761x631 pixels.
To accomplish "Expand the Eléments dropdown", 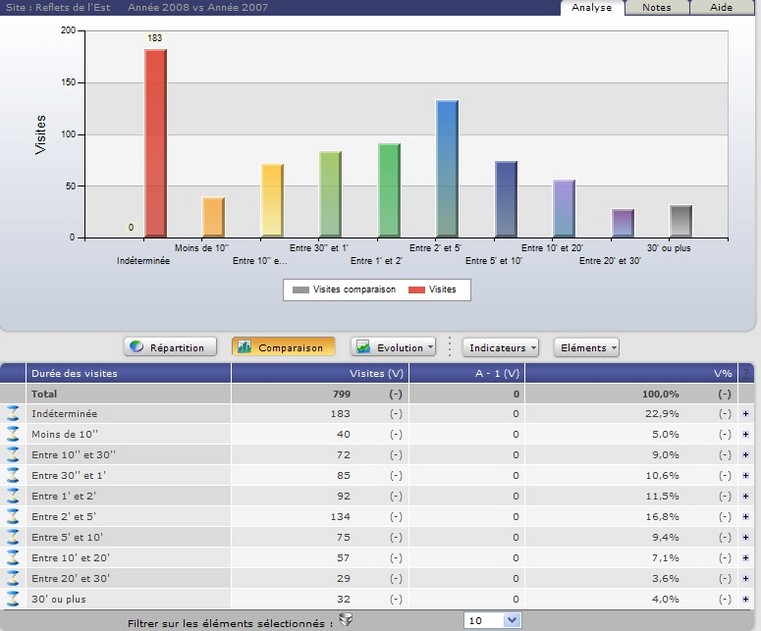I will click(x=586, y=348).
